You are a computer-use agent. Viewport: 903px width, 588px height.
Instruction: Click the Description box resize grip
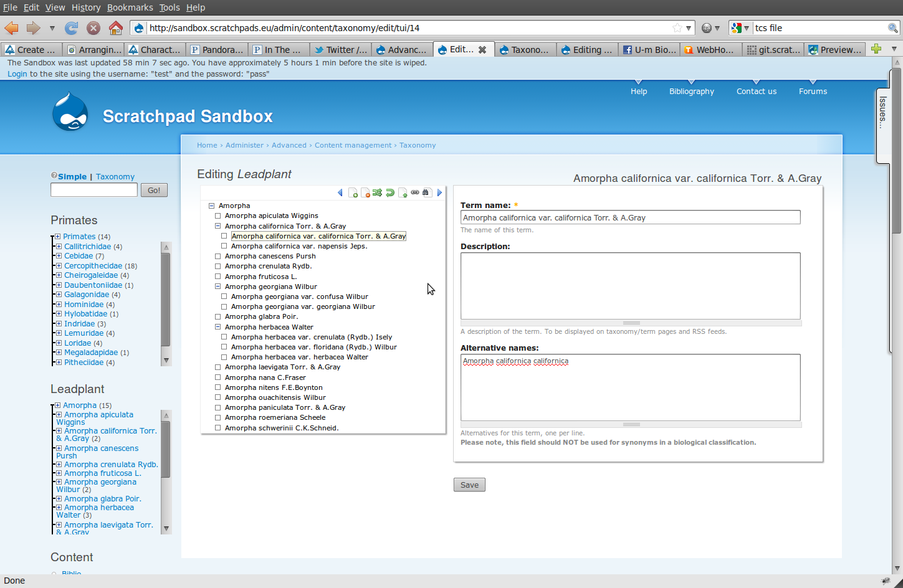point(631,323)
